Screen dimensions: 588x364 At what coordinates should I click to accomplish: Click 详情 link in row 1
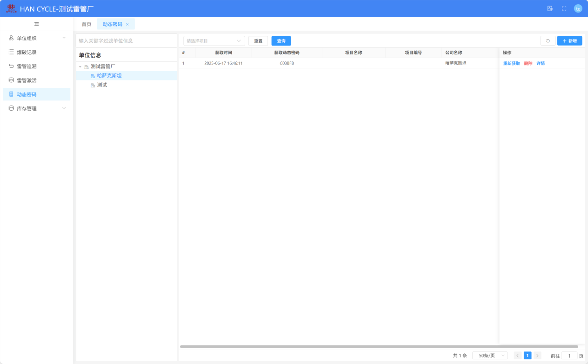click(x=541, y=63)
